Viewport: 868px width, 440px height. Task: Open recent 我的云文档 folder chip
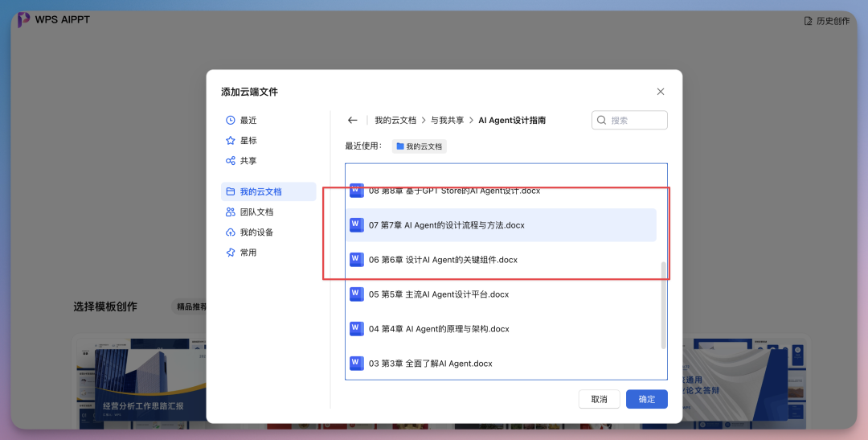(x=419, y=146)
